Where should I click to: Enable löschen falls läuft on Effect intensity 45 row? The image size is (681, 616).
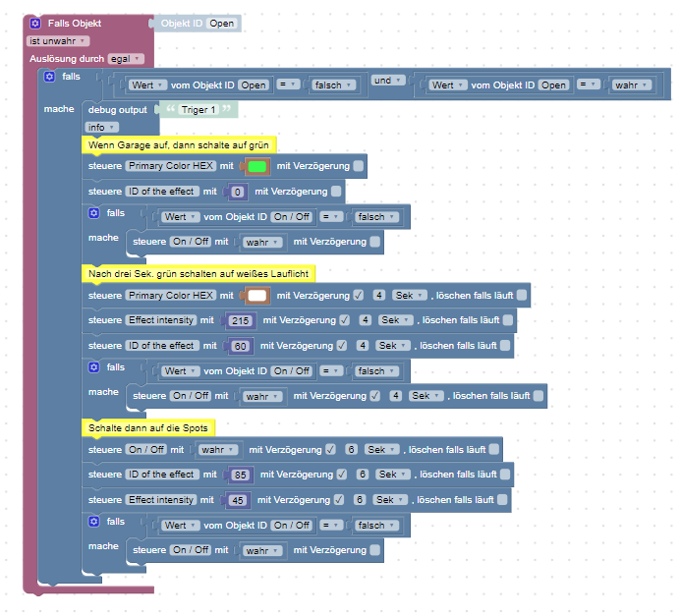[x=502, y=500]
